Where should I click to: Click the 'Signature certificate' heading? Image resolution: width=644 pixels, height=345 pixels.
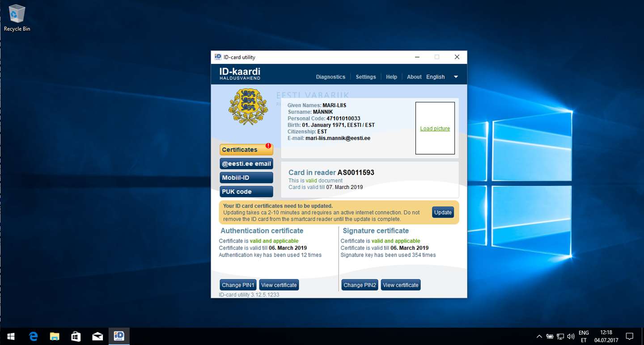point(376,231)
